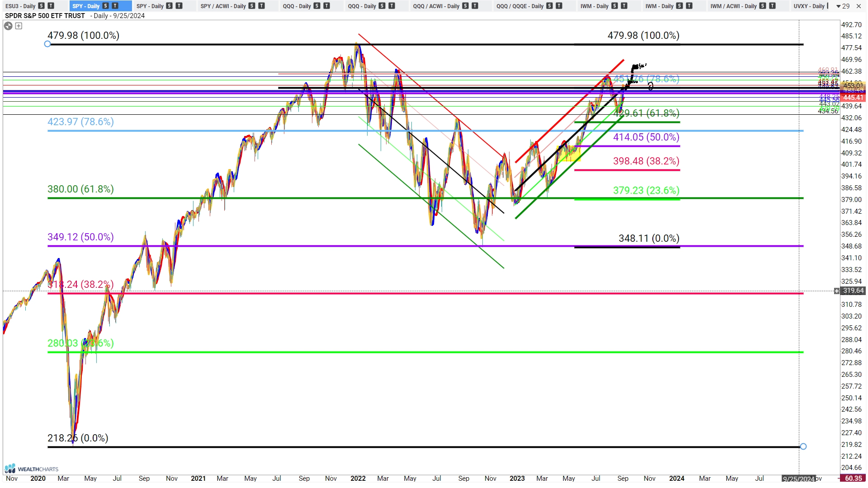Click the 218.26 (0.0%) Fibonacci label

[x=78, y=438]
